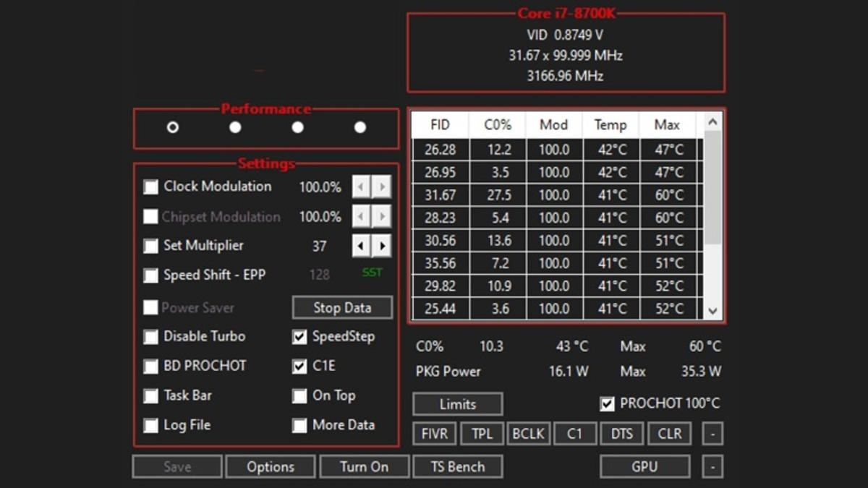Open the TPL power limits window
Image resolution: width=868 pixels, height=488 pixels.
point(482,433)
